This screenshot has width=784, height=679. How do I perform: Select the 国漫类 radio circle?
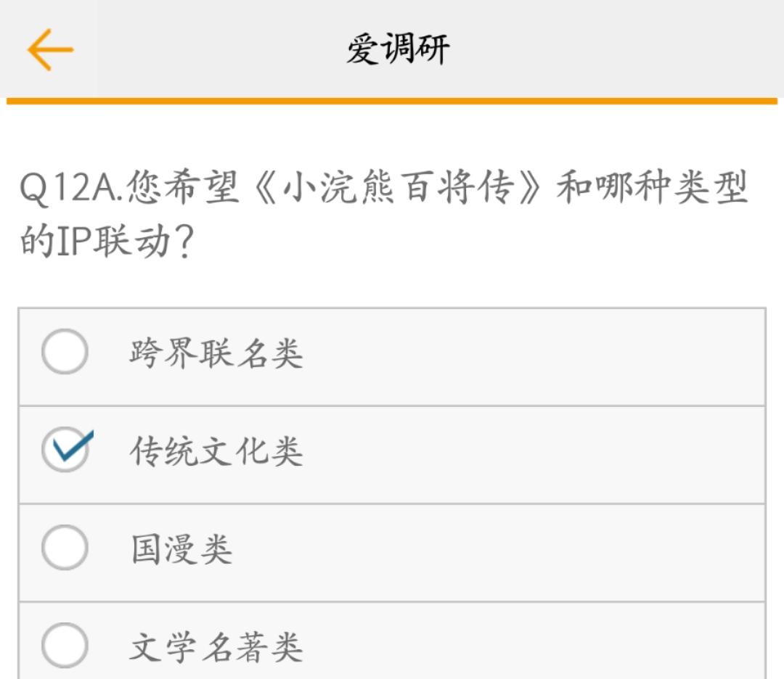65,548
